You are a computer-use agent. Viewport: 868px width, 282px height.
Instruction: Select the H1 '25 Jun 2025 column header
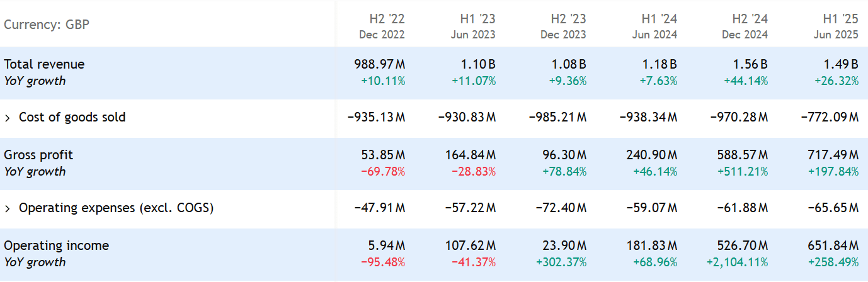(x=836, y=26)
